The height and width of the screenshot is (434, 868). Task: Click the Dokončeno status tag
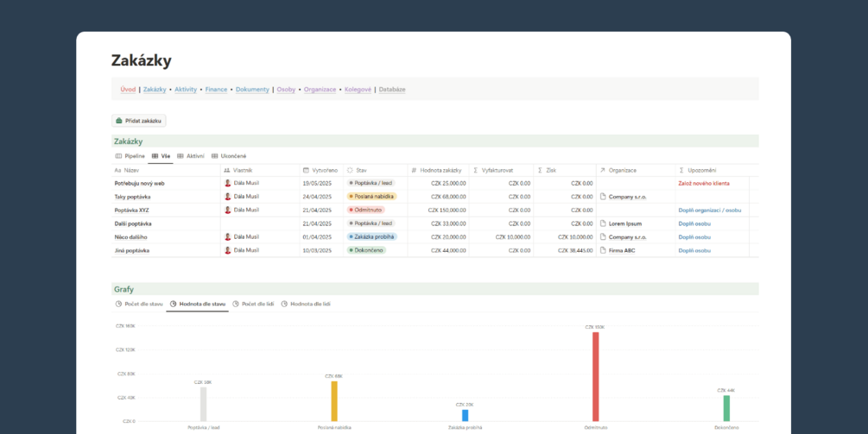[366, 250]
